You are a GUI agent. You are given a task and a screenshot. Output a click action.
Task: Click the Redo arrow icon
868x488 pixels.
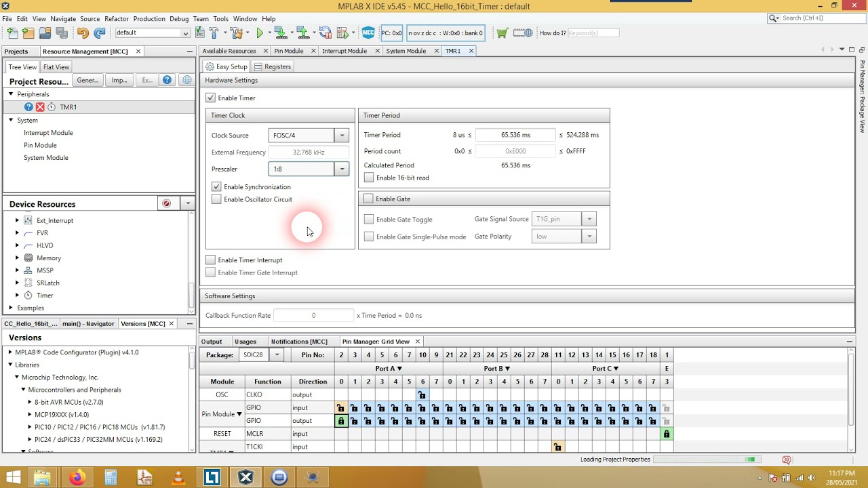coord(100,33)
